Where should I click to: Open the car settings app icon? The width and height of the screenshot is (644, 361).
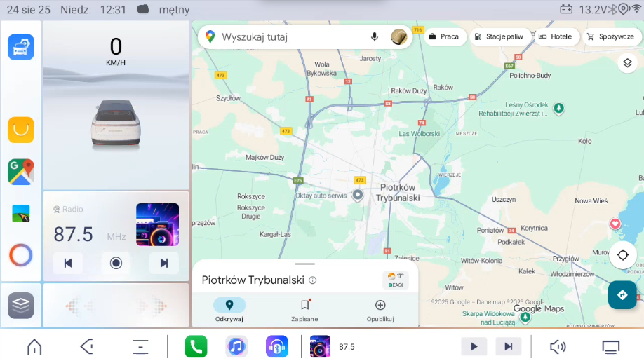(21, 47)
